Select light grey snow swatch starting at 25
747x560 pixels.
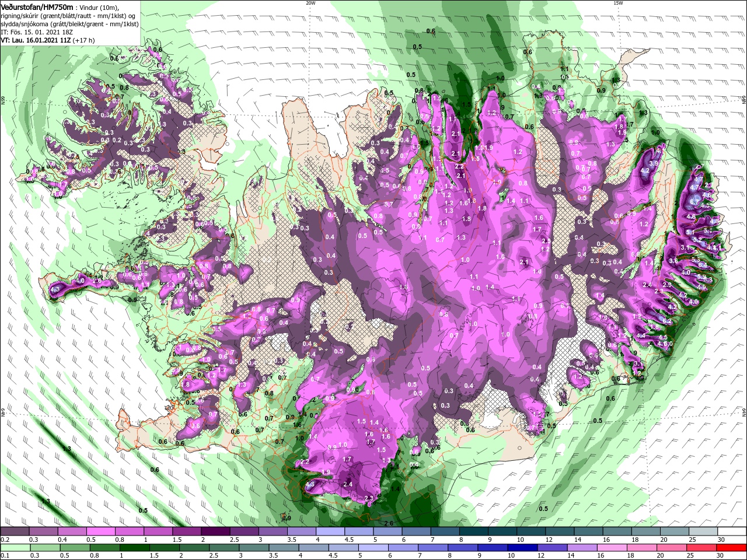703,531
